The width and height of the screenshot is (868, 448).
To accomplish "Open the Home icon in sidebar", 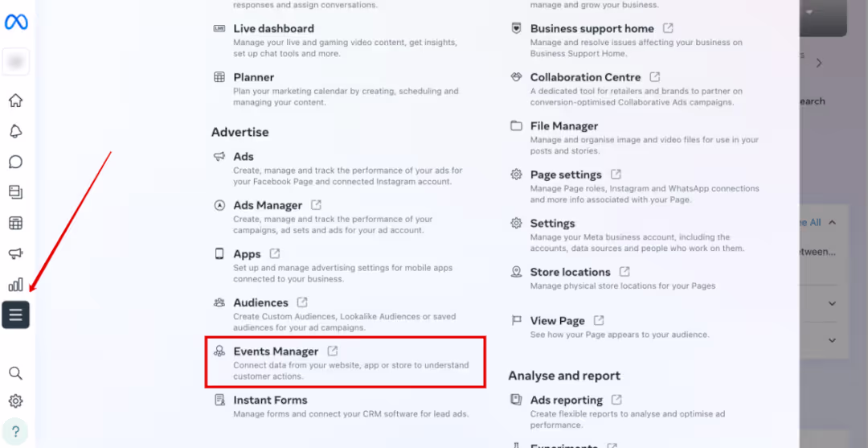I will point(15,101).
